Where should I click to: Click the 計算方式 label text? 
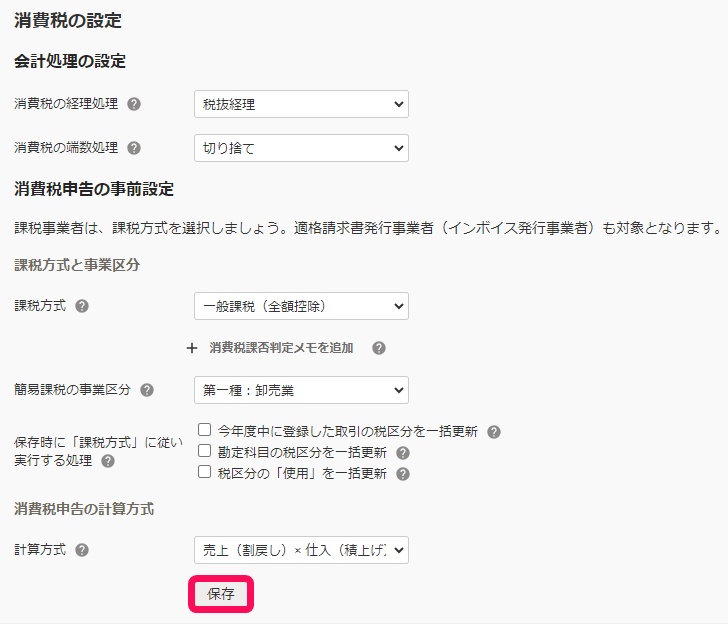pyautogui.click(x=40, y=550)
